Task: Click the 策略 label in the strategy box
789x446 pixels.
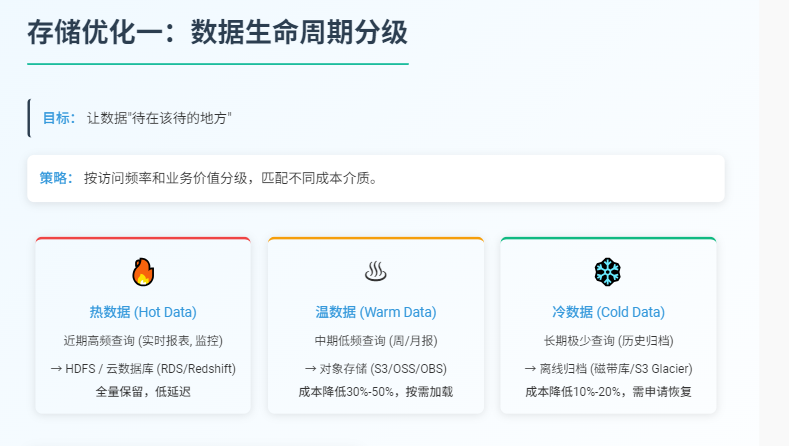Action: tap(56, 178)
